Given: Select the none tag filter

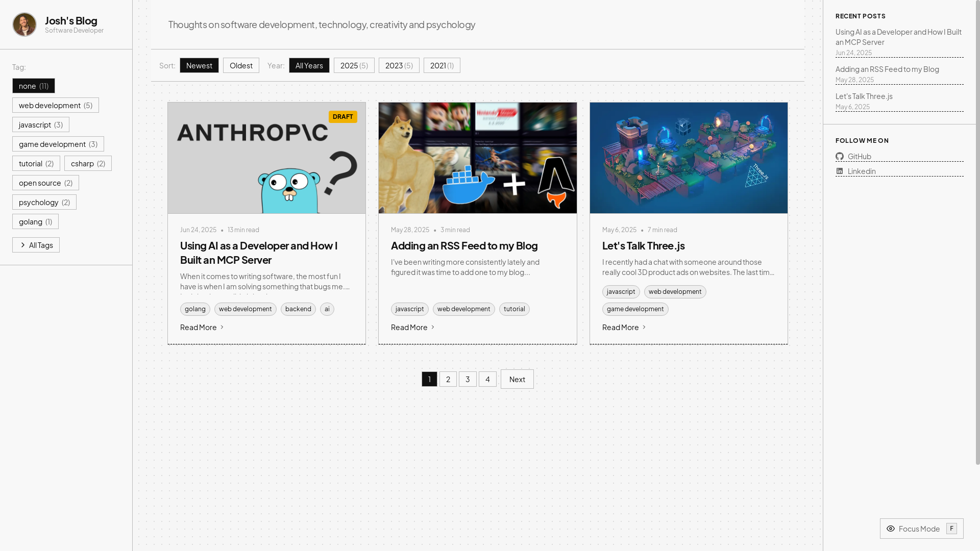Looking at the screenshot, I should click(34, 86).
